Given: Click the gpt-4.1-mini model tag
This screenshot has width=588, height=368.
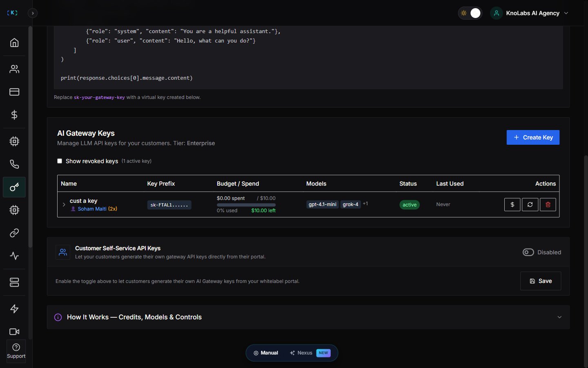Looking at the screenshot, I should pyautogui.click(x=323, y=204).
